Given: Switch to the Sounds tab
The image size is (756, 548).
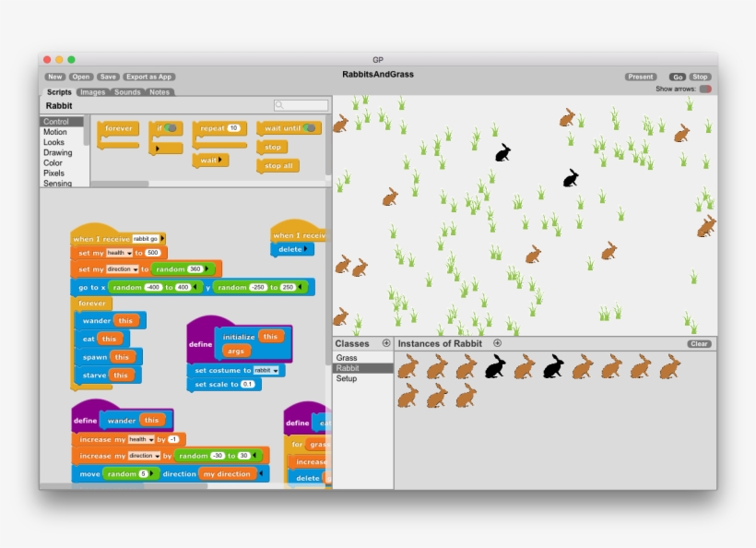Looking at the screenshot, I should (127, 92).
